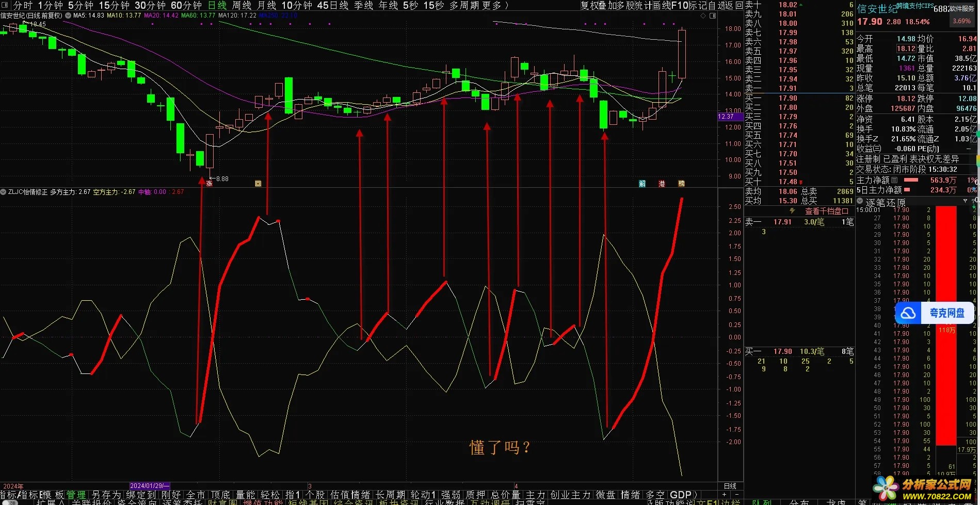Screen dimensions: 980x505
Task: Click the 夸克网盘 cloud icon
Action: pos(908,313)
